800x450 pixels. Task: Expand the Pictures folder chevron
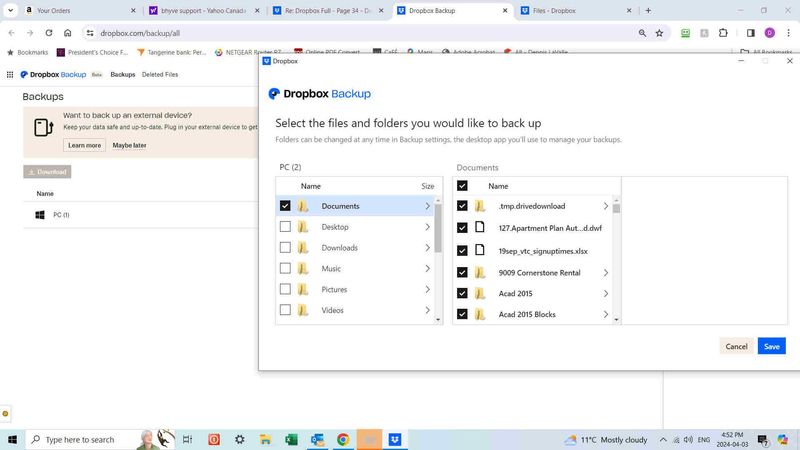point(428,290)
